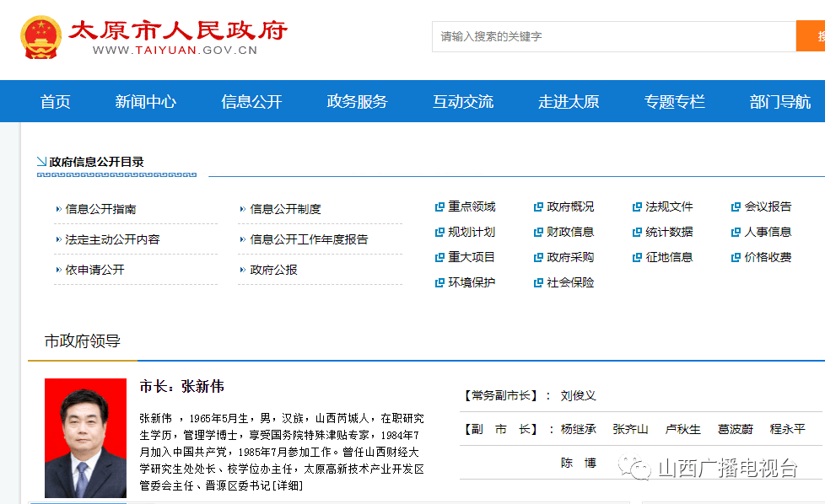825x504 pixels.
Task: Select vice mayor 葛波蔚
Action: 736,429
